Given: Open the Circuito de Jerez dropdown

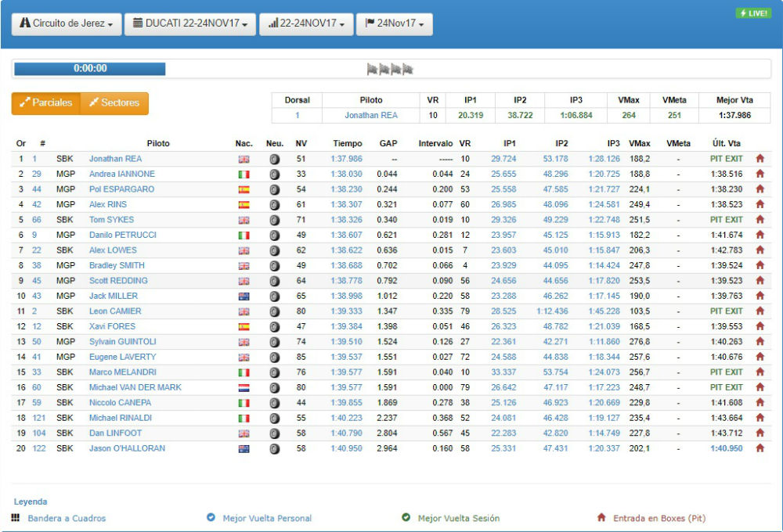Looking at the screenshot, I should pos(67,24).
